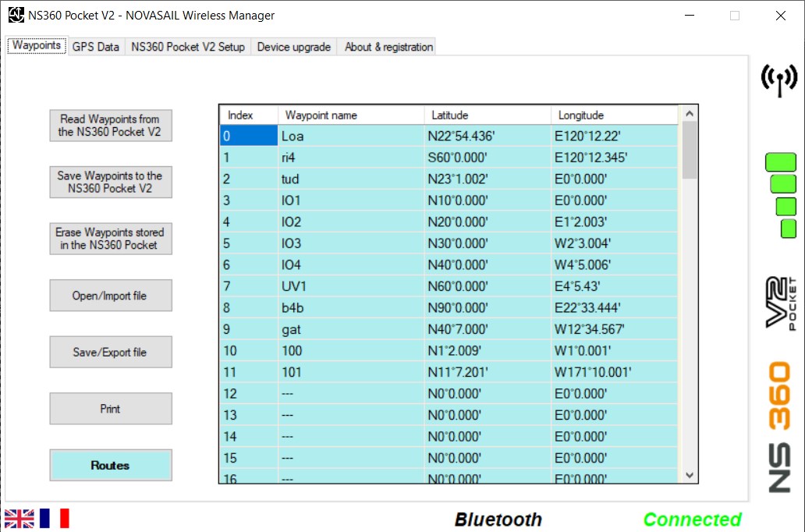Click the Waypoint name column header
This screenshot has width=805, height=532.
point(351,115)
